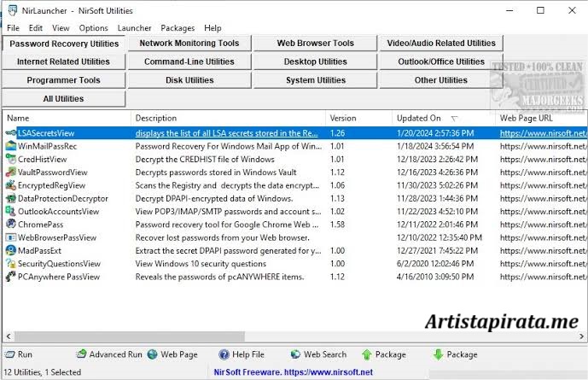Switch to Programmer Tools
Image resolution: width=588 pixels, height=380 pixels.
click(x=63, y=80)
